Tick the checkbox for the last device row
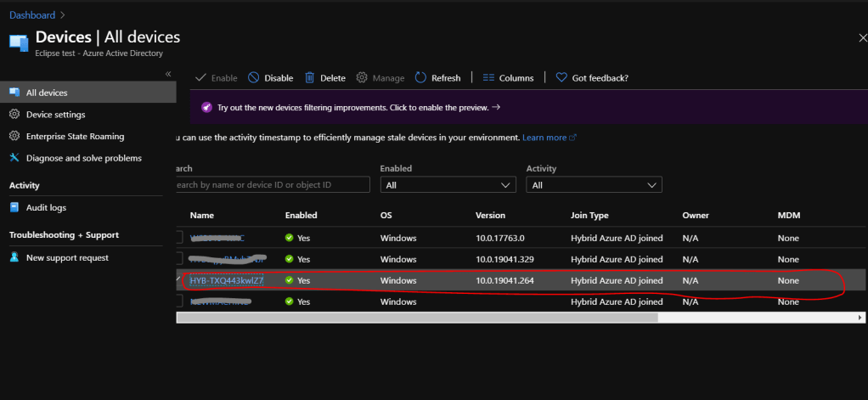This screenshot has height=400, width=868. point(179,301)
